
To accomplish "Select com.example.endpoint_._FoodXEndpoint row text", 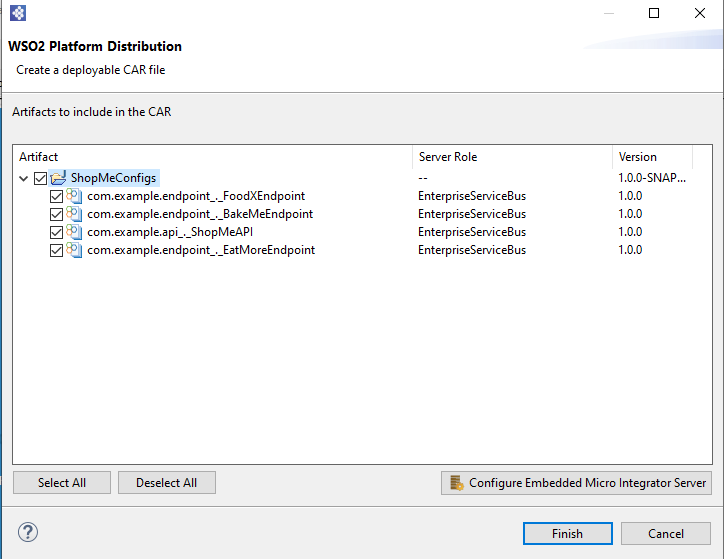I will 196,196.
